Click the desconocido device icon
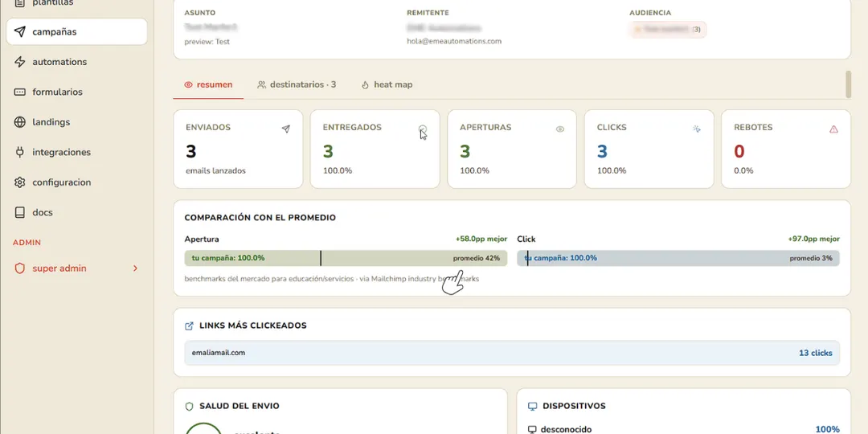 533,429
